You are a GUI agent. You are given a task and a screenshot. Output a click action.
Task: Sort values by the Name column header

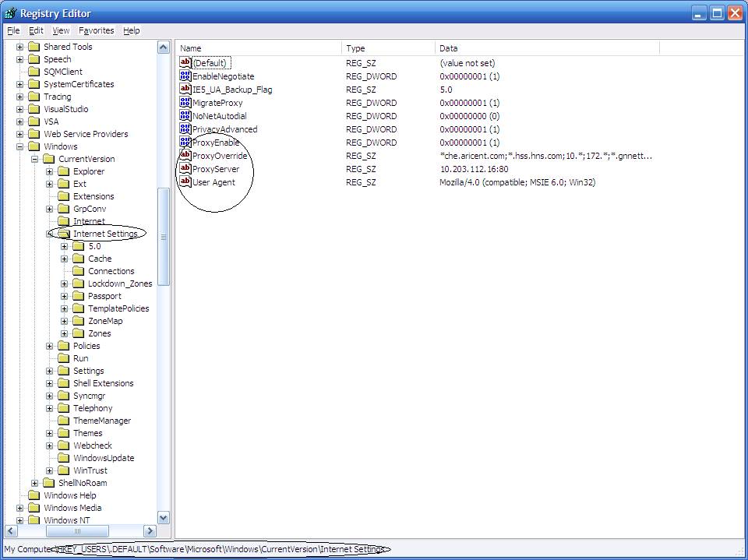(259, 48)
